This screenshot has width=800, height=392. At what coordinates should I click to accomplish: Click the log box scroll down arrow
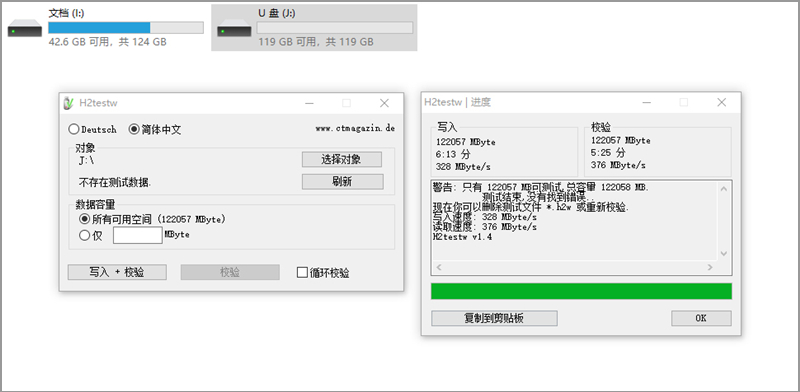pyautogui.click(x=723, y=253)
